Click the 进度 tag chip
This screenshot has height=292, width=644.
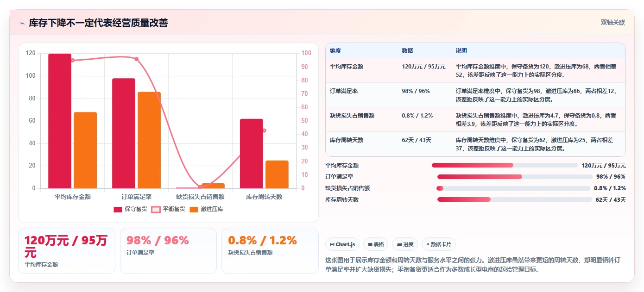[405, 244]
